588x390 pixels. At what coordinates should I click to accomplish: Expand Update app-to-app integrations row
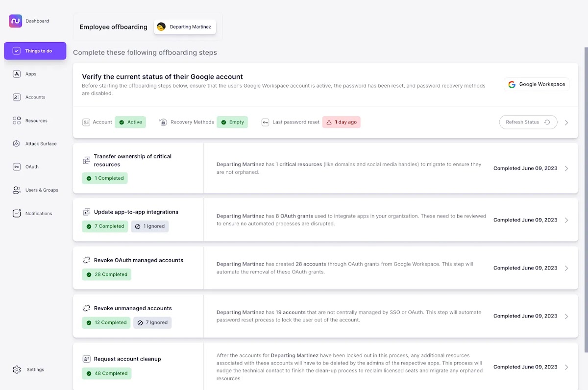coord(566,220)
